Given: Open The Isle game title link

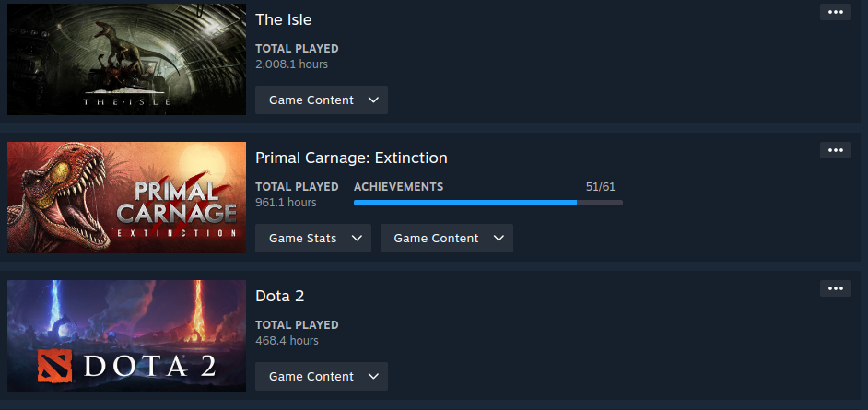Looking at the screenshot, I should coord(284,19).
